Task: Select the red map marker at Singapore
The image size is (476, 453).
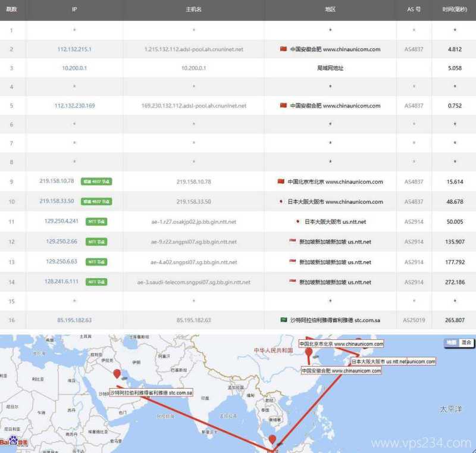Action: (x=272, y=440)
